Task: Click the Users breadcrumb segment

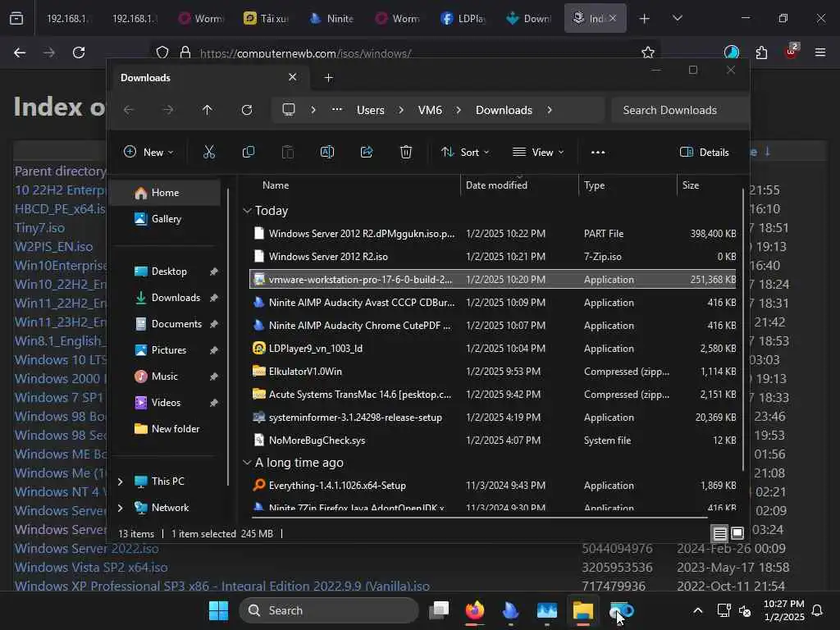Action: (370, 110)
